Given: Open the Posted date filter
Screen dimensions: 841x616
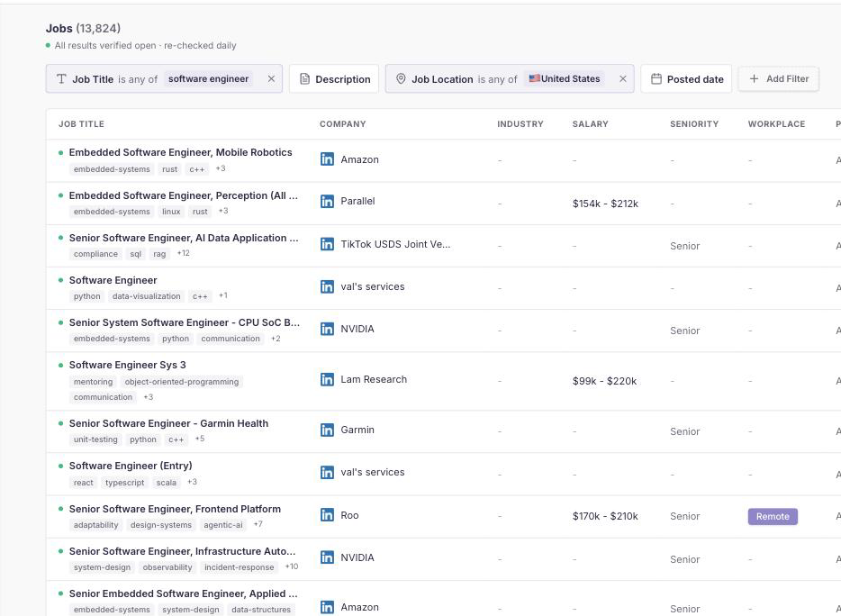Looking at the screenshot, I should tap(686, 79).
